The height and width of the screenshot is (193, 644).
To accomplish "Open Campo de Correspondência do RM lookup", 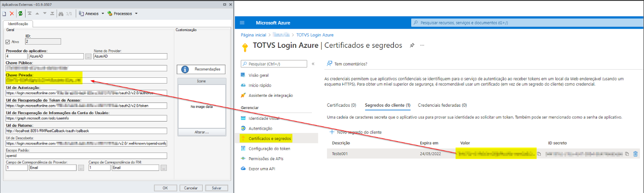I will click(x=164, y=168).
